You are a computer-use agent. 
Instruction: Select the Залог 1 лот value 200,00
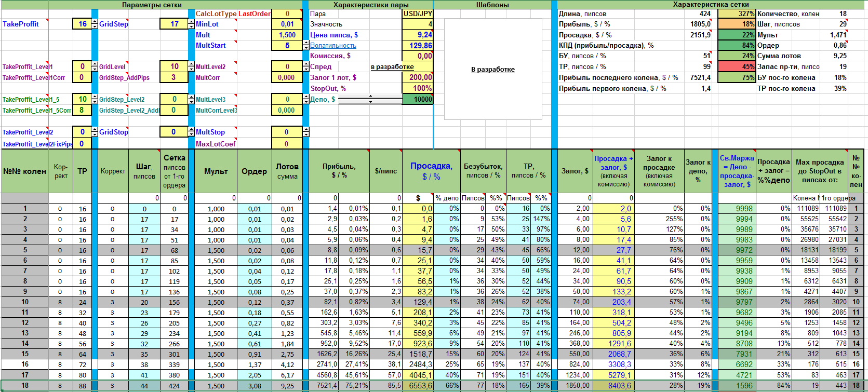tap(418, 77)
